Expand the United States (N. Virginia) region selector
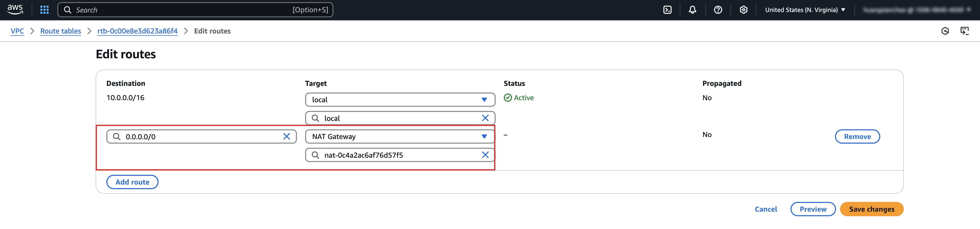Image resolution: width=980 pixels, height=229 pixels. (x=805, y=10)
